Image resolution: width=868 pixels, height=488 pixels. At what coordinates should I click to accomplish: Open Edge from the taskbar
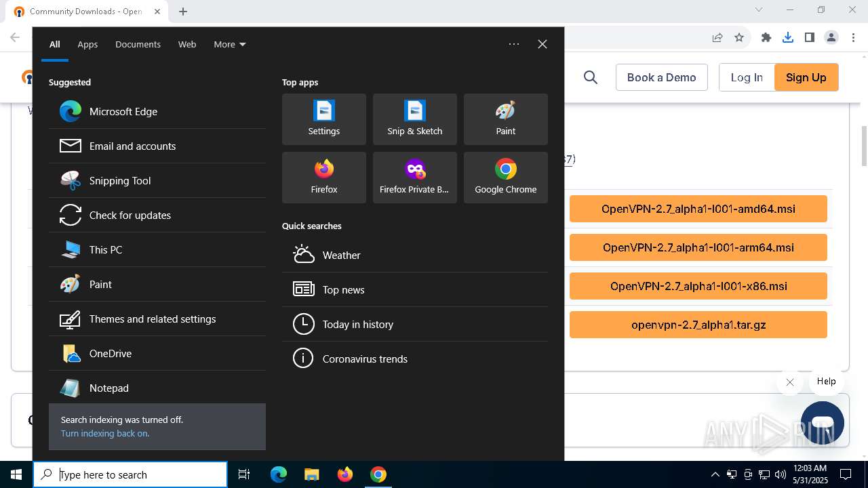[x=279, y=474]
